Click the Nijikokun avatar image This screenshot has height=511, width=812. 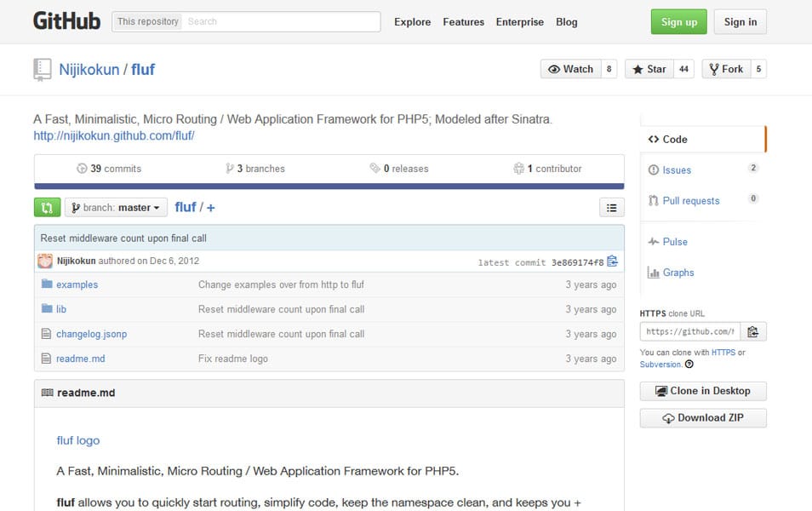point(45,261)
